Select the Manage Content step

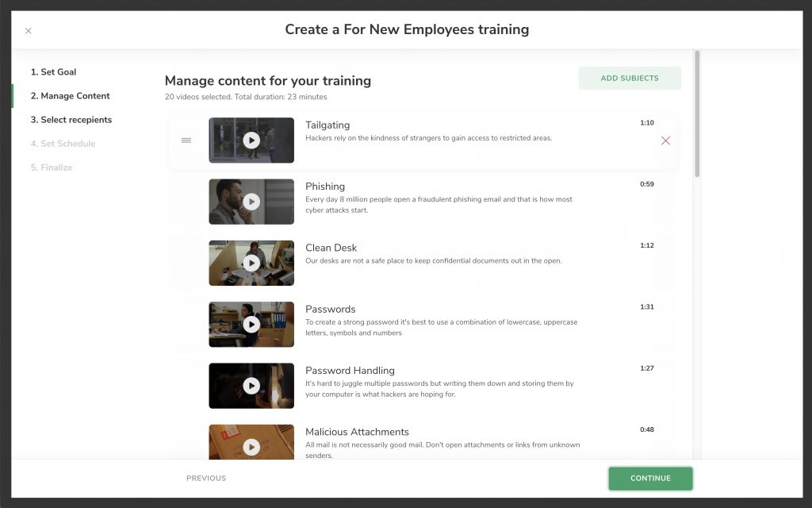68,95
